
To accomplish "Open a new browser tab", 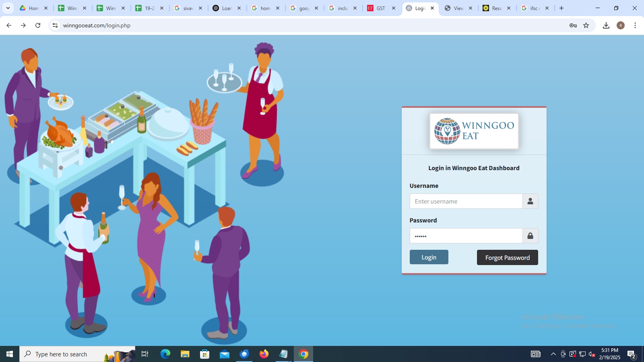I will [561, 8].
